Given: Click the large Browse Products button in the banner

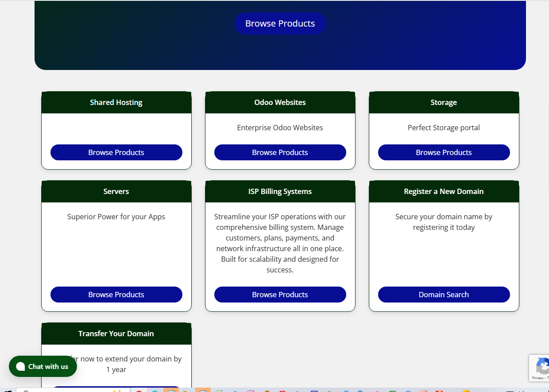Looking at the screenshot, I should pos(280,23).
